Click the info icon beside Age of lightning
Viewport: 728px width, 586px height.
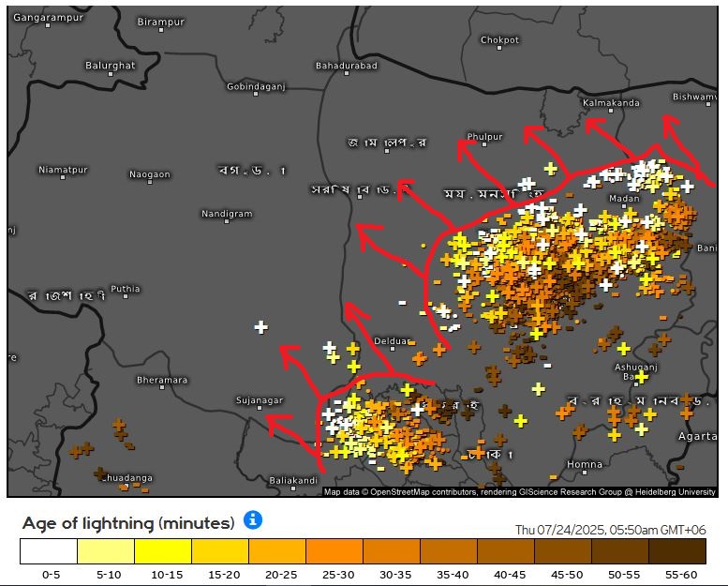coord(253,520)
